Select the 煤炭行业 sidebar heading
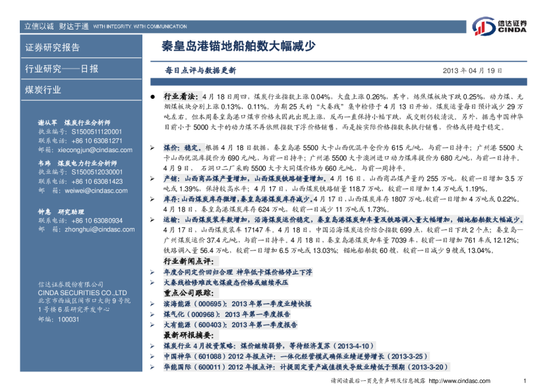 pos(44,90)
